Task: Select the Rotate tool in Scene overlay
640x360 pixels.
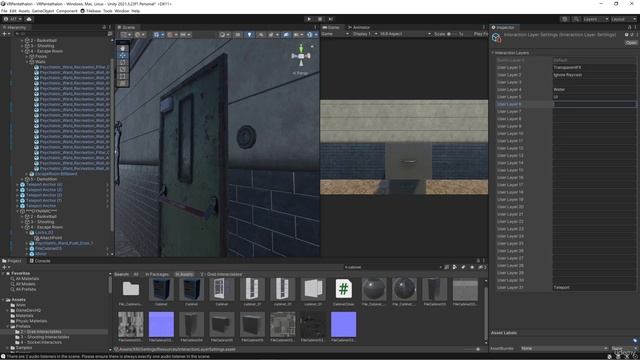Action: [122, 62]
